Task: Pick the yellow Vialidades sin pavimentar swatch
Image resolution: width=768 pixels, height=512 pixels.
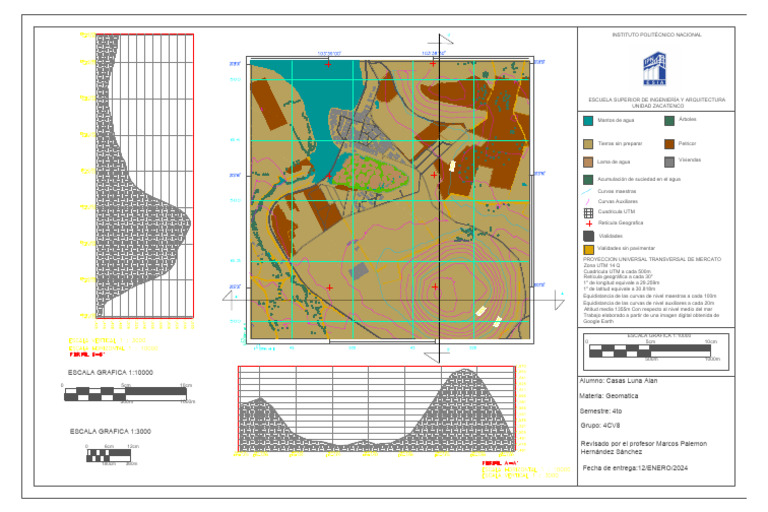Action: 588,250
